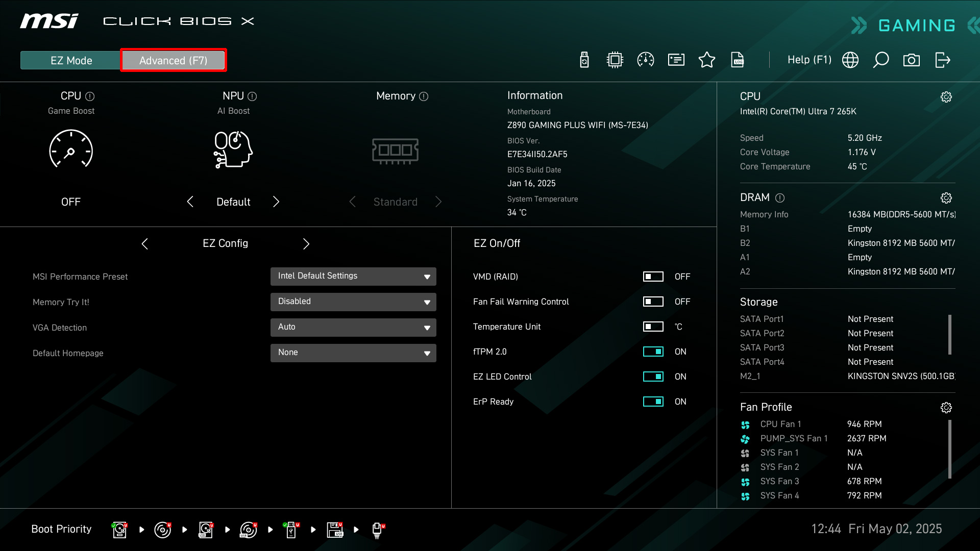Click DRAM slot B2 Kingston entry

coord(847,243)
